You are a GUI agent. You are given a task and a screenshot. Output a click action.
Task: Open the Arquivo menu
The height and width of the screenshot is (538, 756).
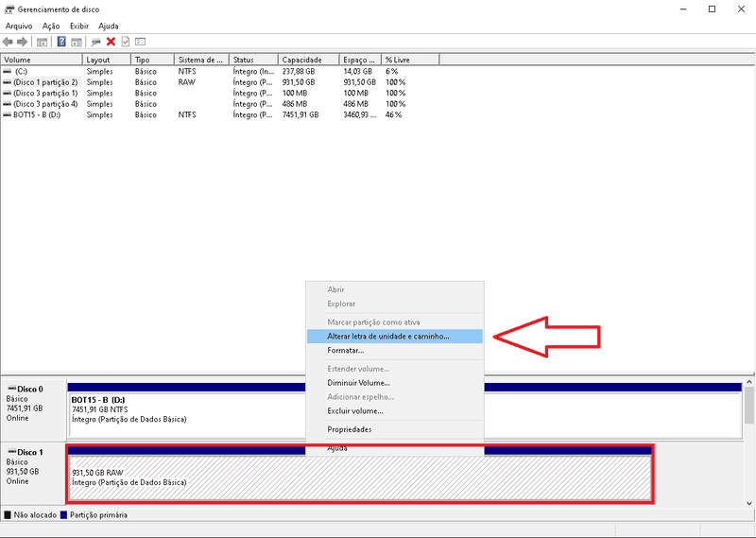pyautogui.click(x=19, y=26)
